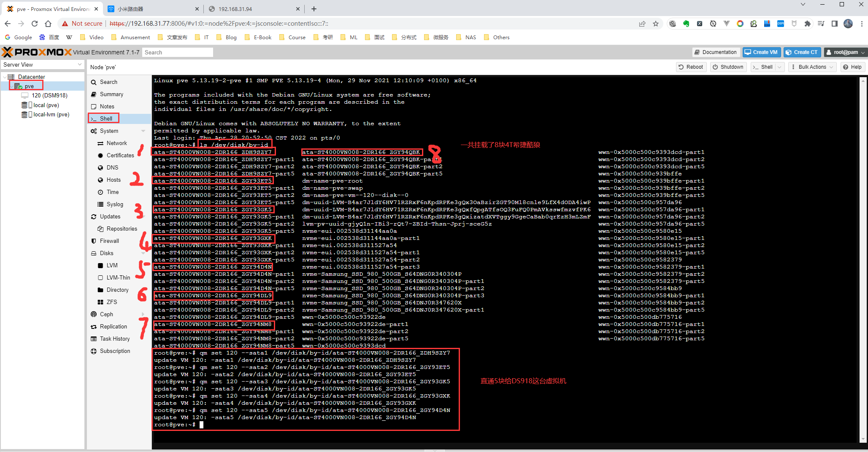The width and height of the screenshot is (868, 452).
Task: Open node Summary panel
Action: click(x=119, y=94)
